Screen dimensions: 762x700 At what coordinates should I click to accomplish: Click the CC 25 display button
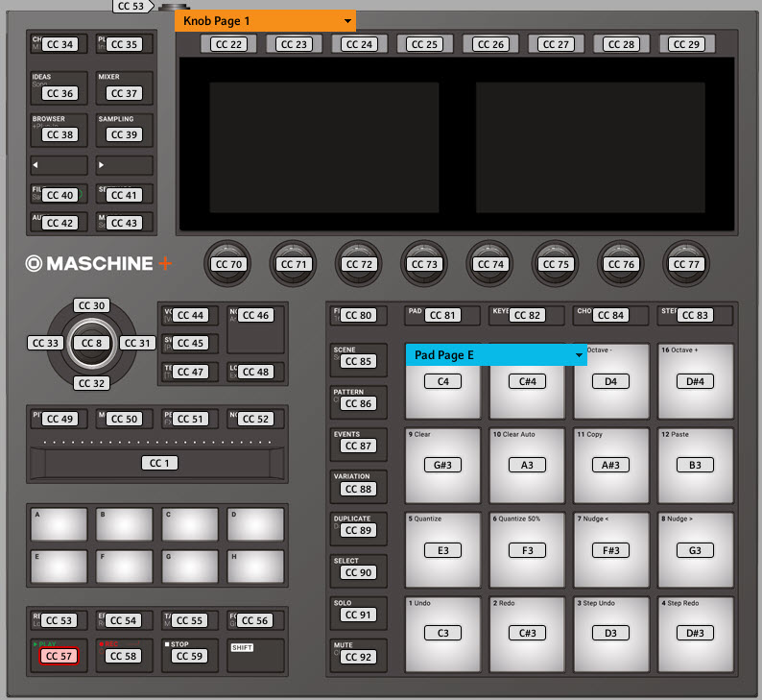(424, 44)
